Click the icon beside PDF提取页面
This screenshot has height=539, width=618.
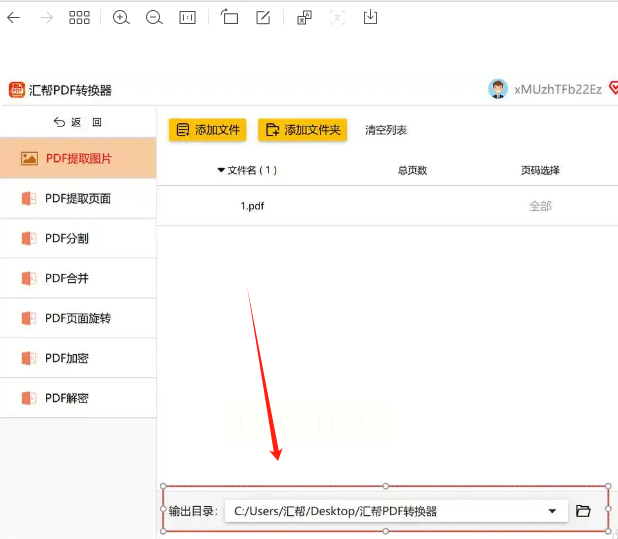point(29,198)
